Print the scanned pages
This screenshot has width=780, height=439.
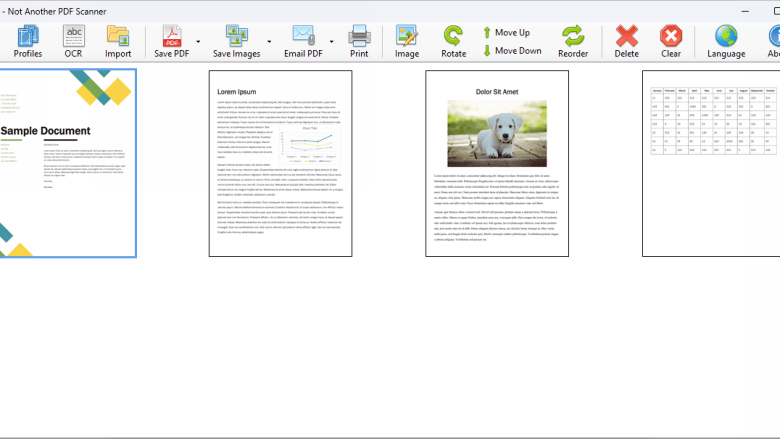(359, 42)
